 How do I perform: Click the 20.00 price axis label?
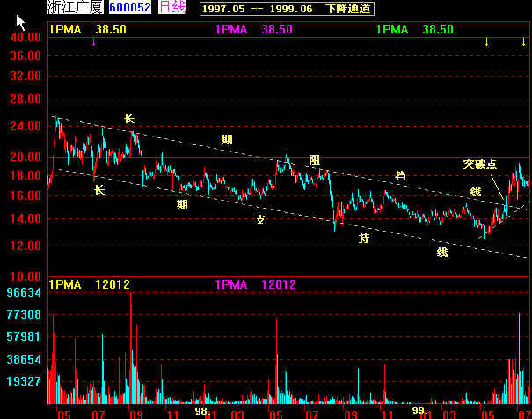point(26,157)
